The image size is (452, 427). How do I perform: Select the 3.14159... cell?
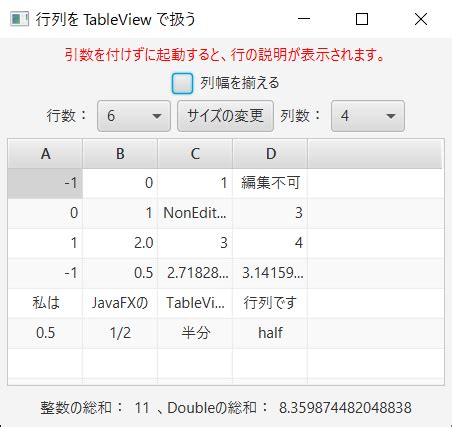(270, 273)
